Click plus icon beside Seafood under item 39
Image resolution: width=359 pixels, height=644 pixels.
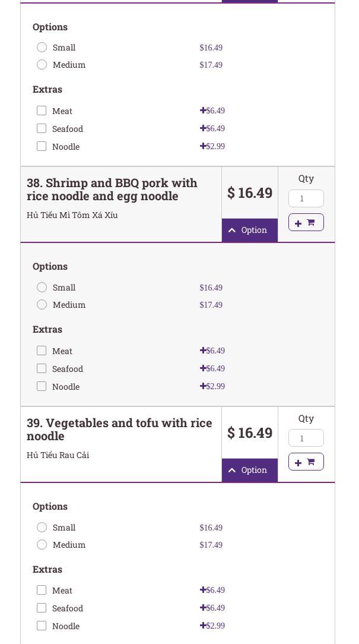click(x=203, y=608)
